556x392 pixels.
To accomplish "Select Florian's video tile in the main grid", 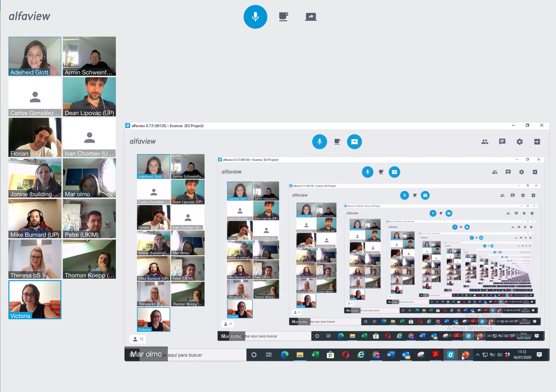I will tap(35, 138).
